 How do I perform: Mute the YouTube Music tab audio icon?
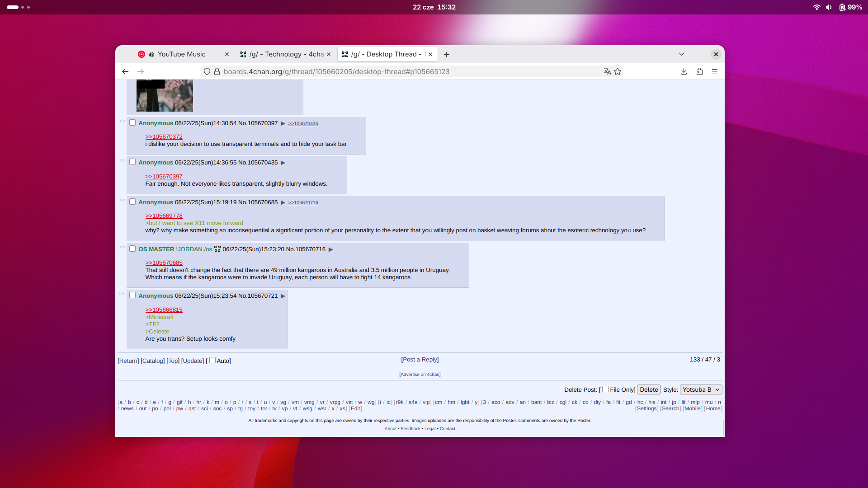[x=151, y=54]
